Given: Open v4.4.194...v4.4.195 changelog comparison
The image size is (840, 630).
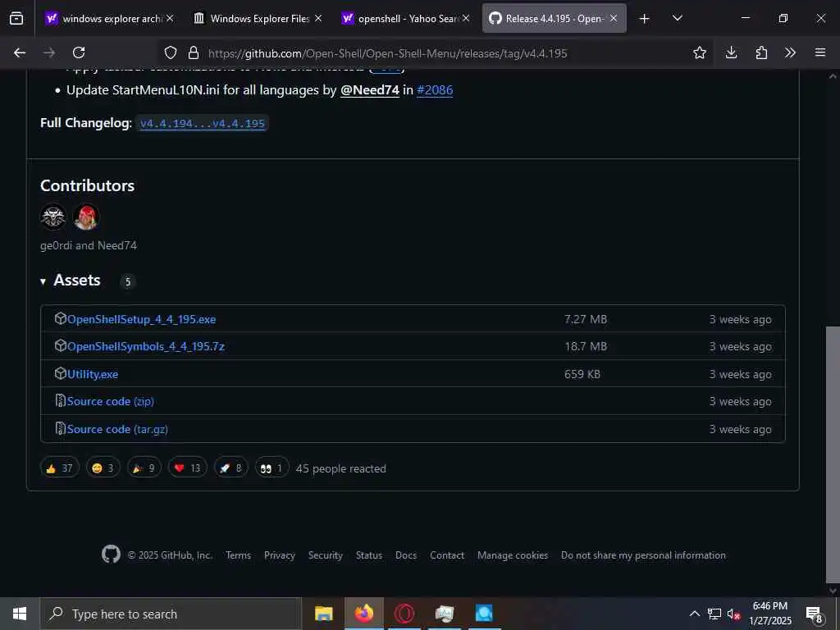Looking at the screenshot, I should pos(203,123).
